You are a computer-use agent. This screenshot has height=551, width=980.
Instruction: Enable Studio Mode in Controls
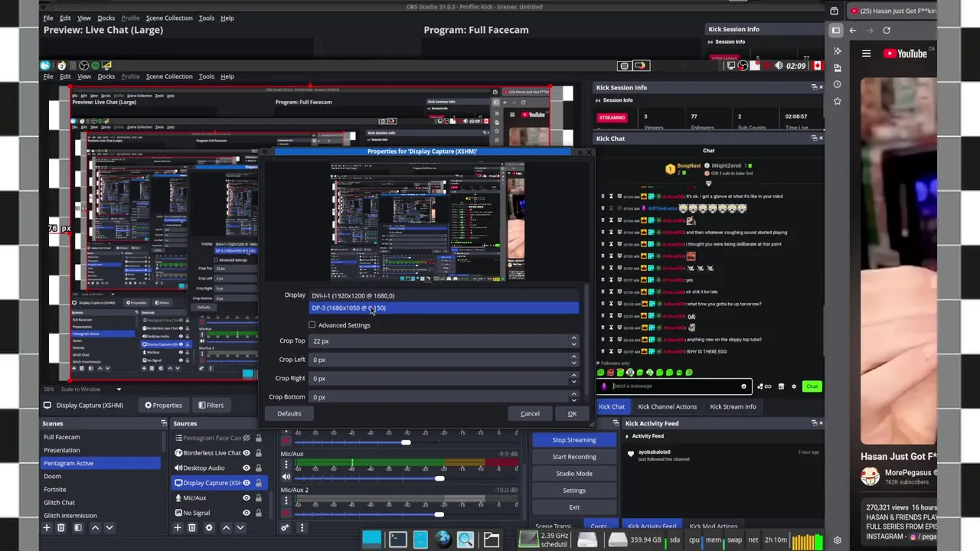tap(574, 474)
